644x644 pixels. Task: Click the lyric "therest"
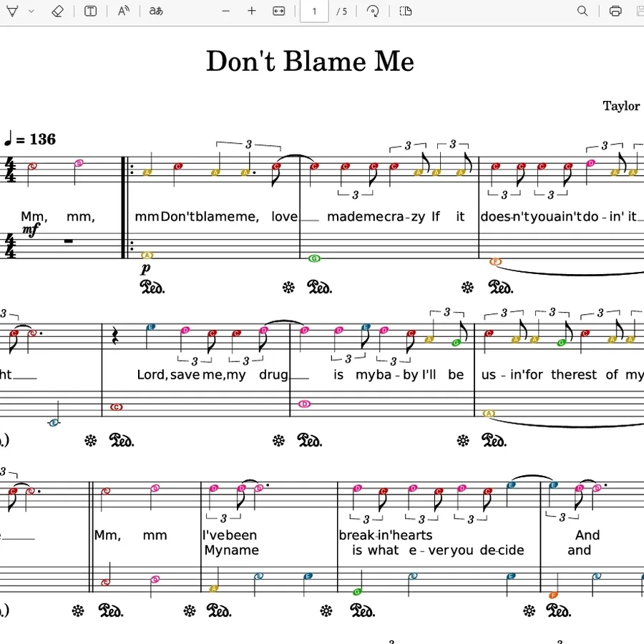pyautogui.click(x=574, y=374)
